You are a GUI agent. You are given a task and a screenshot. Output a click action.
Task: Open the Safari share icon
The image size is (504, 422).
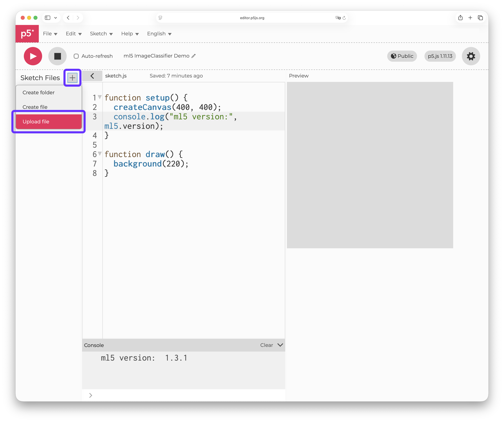(x=460, y=18)
